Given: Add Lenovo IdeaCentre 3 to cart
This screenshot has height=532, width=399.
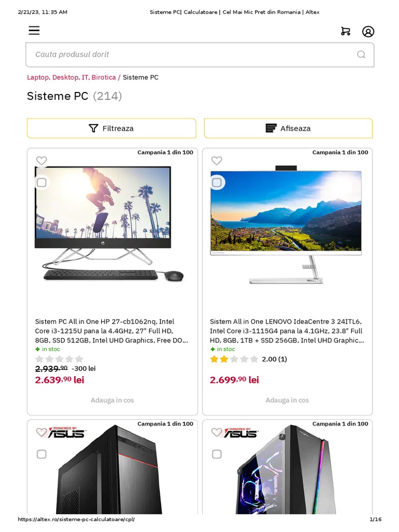Looking at the screenshot, I should point(287,400).
